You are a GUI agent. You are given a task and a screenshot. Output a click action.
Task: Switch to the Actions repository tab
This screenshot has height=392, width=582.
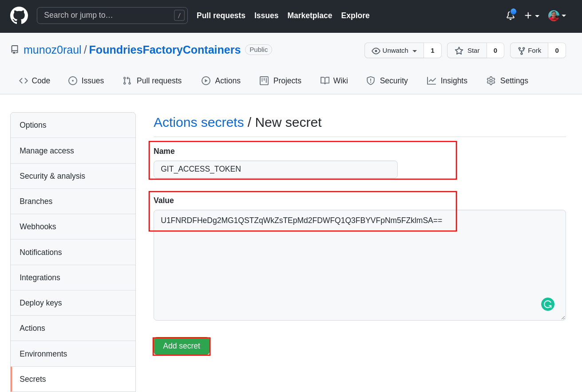(221, 81)
